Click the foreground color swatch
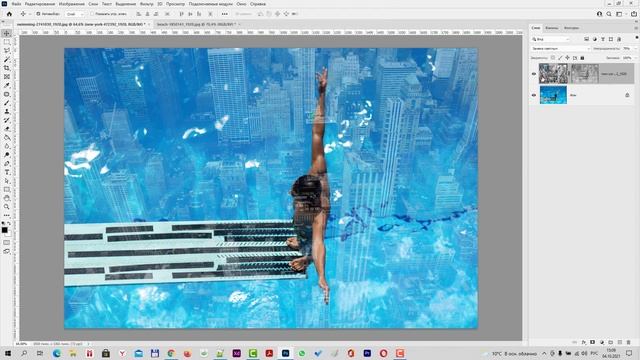 [x=4, y=230]
